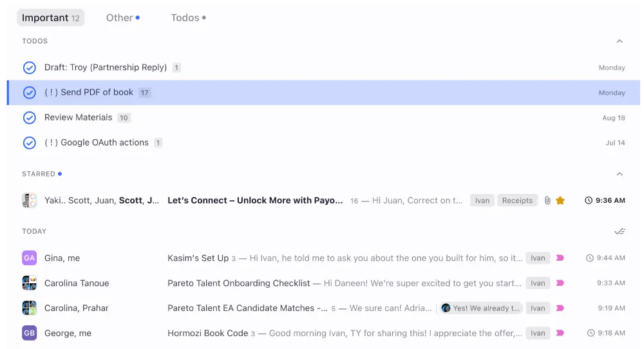This screenshot has width=644, height=349.
Task: Collapse the TODOS section chevron
Action: pos(620,41)
